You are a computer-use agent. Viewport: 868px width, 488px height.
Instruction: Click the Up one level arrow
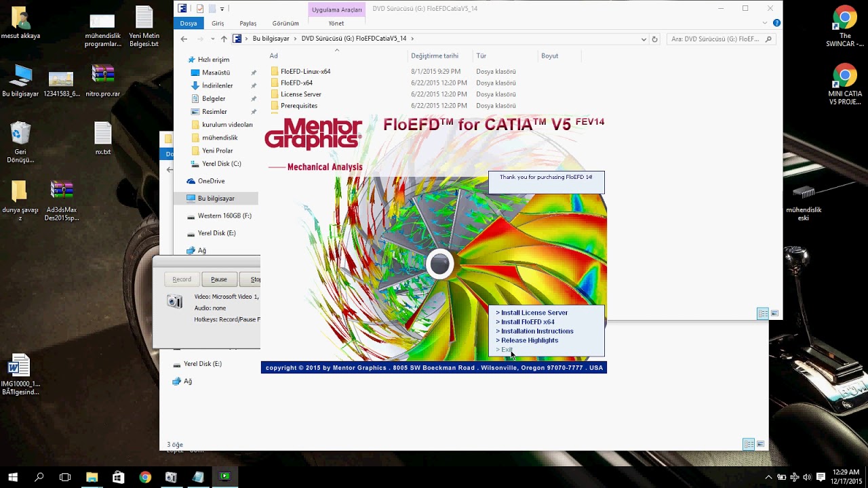click(224, 39)
